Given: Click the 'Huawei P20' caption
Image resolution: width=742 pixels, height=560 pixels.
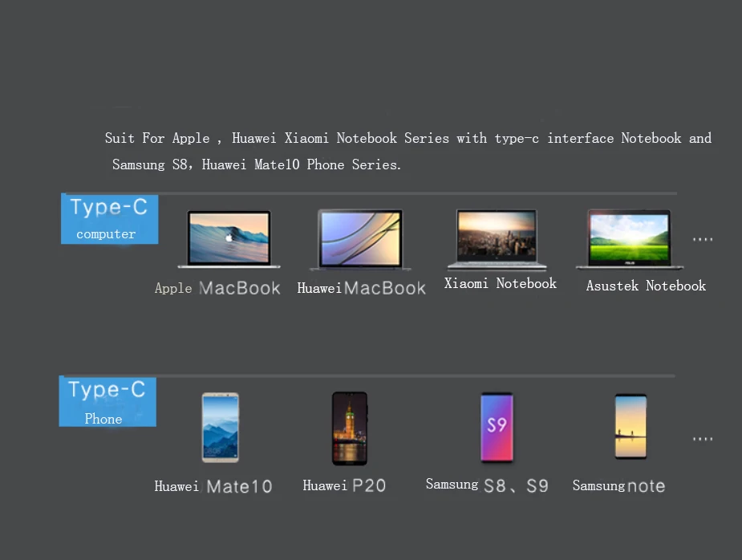Looking at the screenshot, I should tap(344, 485).
